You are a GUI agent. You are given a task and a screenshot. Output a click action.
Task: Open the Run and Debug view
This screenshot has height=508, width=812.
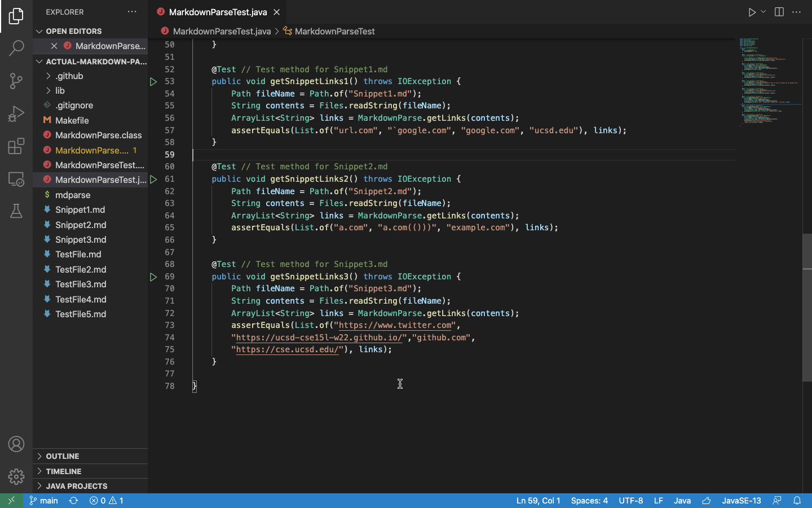click(x=16, y=113)
